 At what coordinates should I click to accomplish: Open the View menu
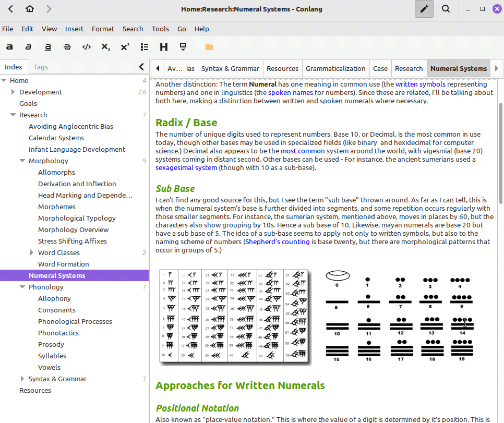[x=49, y=29]
